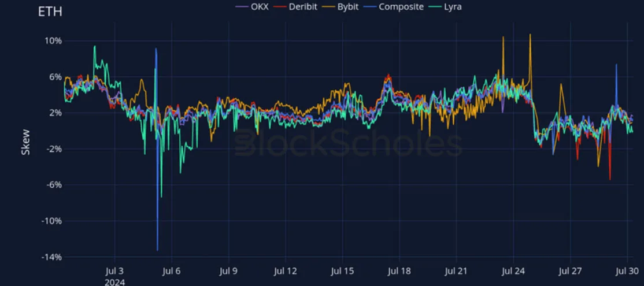Select the 2% y-axis tick label

[55, 113]
